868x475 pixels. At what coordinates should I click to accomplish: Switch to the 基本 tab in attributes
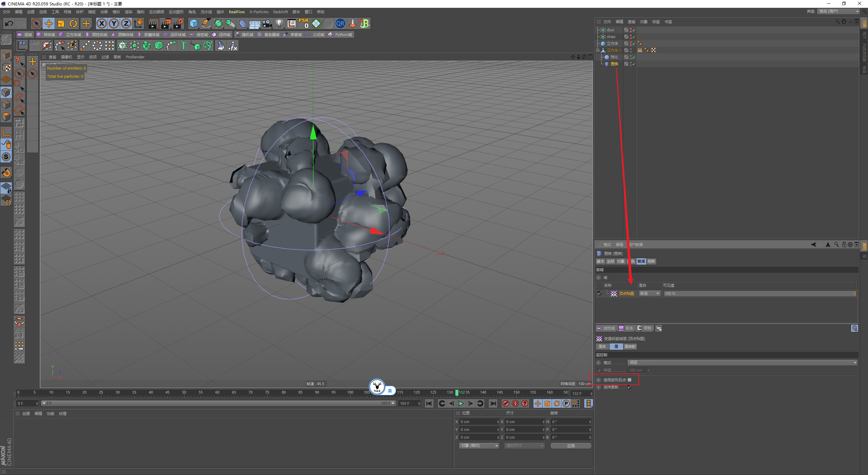click(x=600, y=261)
